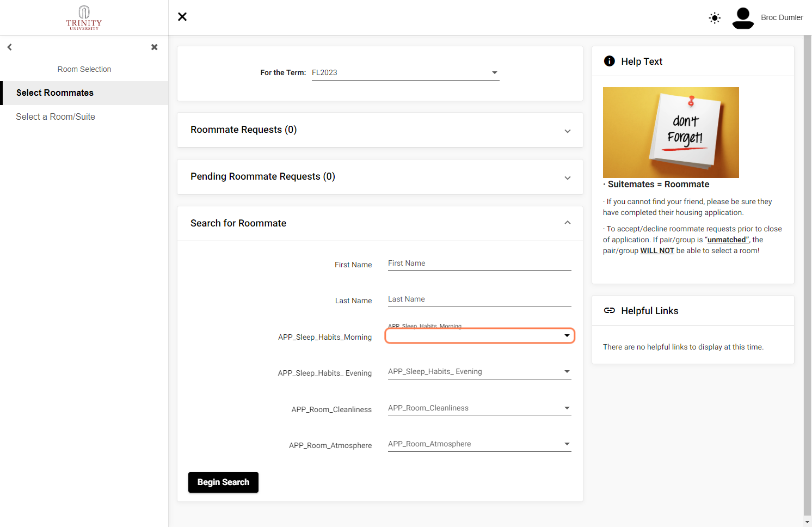Image resolution: width=812 pixels, height=527 pixels.
Task: Click the Helpful Links chain icon
Action: pyautogui.click(x=610, y=310)
